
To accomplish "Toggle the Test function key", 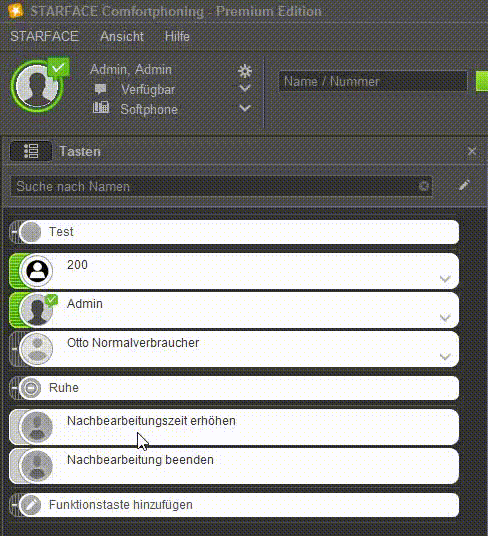I will point(234,232).
